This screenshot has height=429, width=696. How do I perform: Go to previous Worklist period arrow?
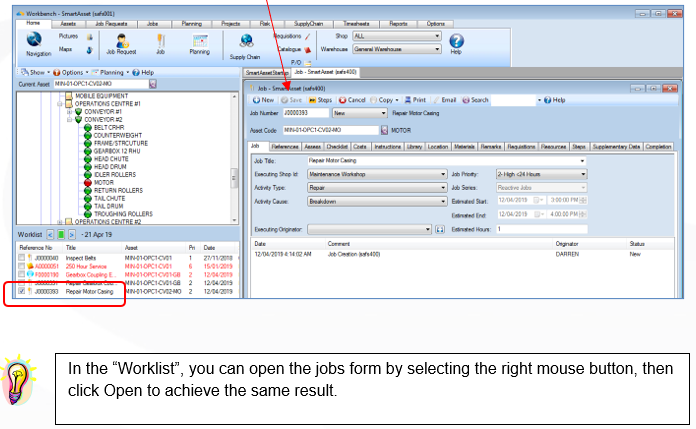click(x=50, y=234)
